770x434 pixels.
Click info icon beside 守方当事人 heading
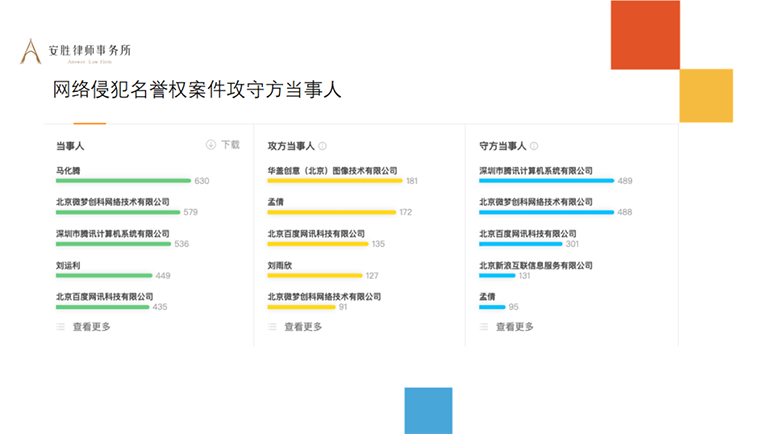534,146
